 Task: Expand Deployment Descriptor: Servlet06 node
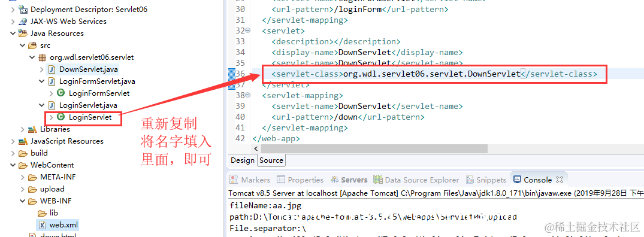click(x=13, y=10)
